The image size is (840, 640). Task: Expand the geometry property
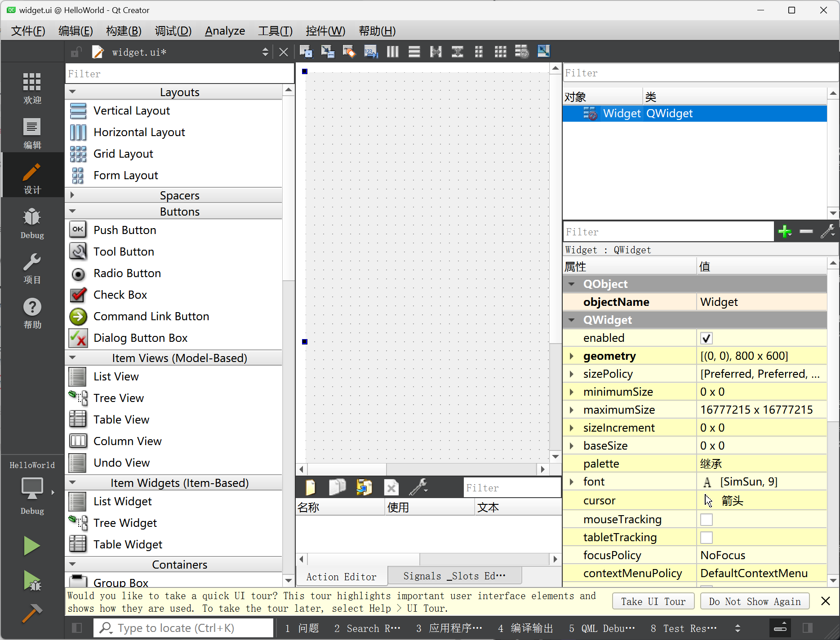572,356
